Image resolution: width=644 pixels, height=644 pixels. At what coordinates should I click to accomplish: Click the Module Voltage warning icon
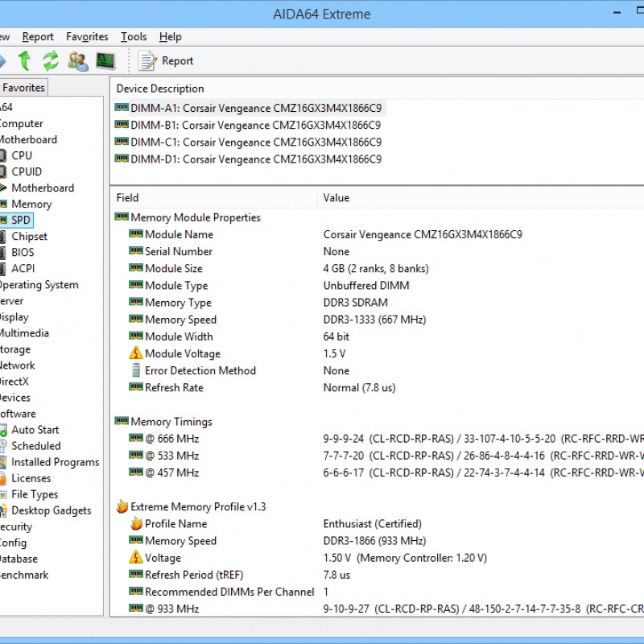click(136, 353)
